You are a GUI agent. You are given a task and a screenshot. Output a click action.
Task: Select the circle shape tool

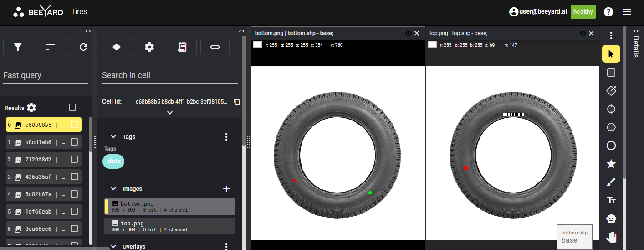click(x=611, y=146)
